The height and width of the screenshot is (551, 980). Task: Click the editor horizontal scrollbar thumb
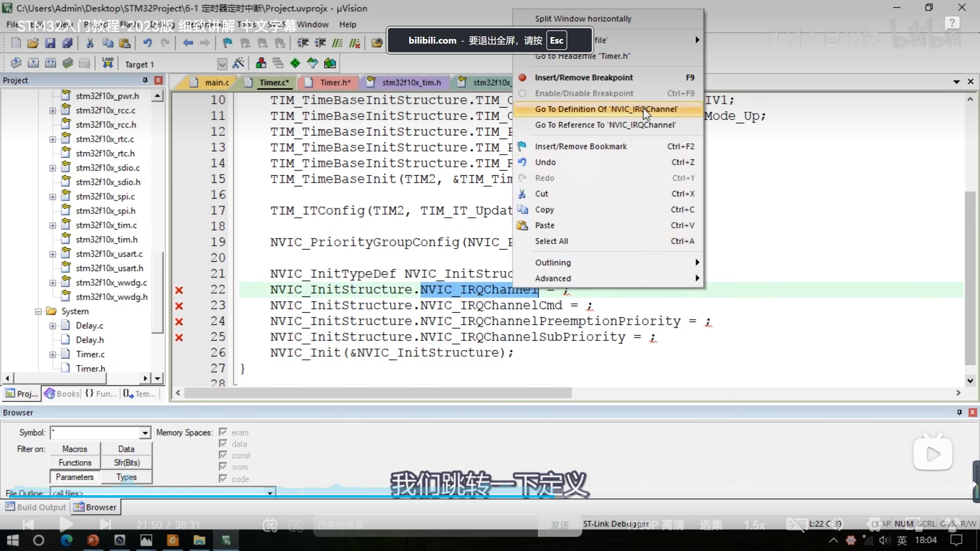point(377,393)
